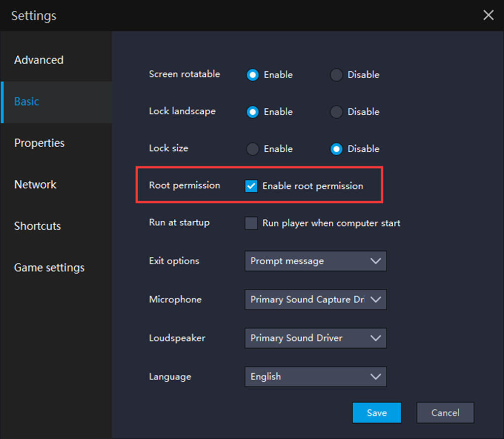
Task: Enable Lock landscape option
Action: click(252, 112)
